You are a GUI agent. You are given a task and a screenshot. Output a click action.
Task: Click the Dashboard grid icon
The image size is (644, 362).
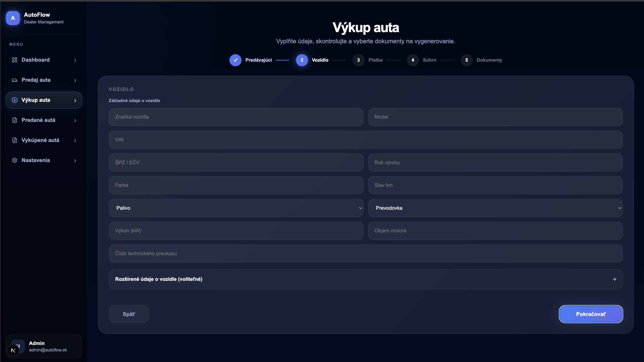tap(15, 60)
